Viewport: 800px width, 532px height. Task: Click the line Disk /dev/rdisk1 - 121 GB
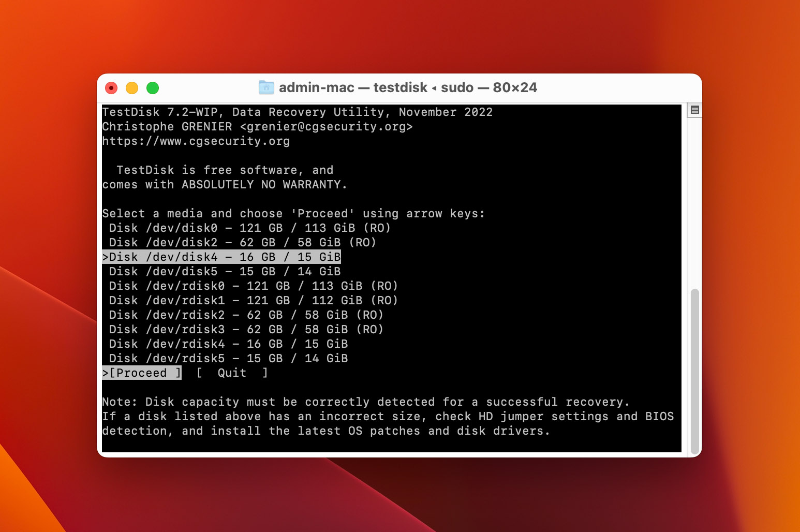click(254, 300)
